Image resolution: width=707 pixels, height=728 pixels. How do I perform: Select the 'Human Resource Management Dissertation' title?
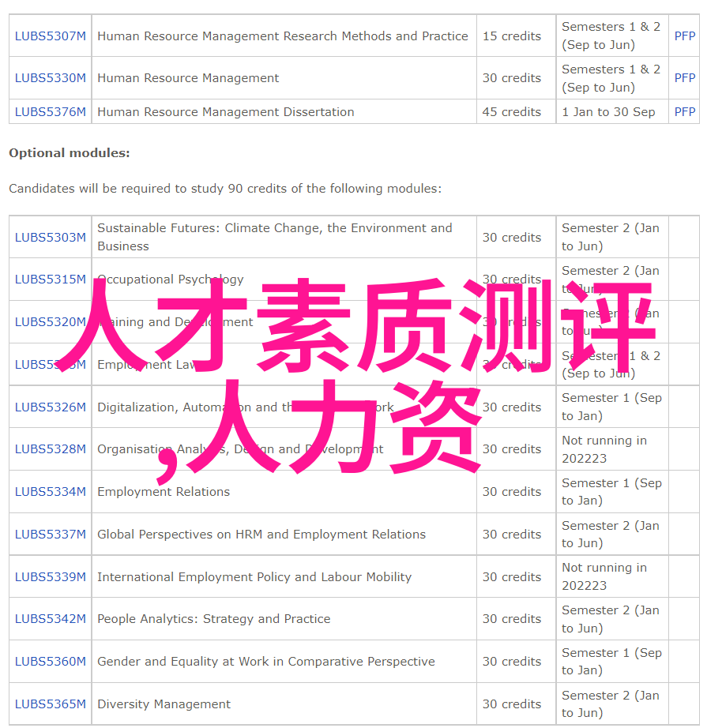click(x=226, y=112)
